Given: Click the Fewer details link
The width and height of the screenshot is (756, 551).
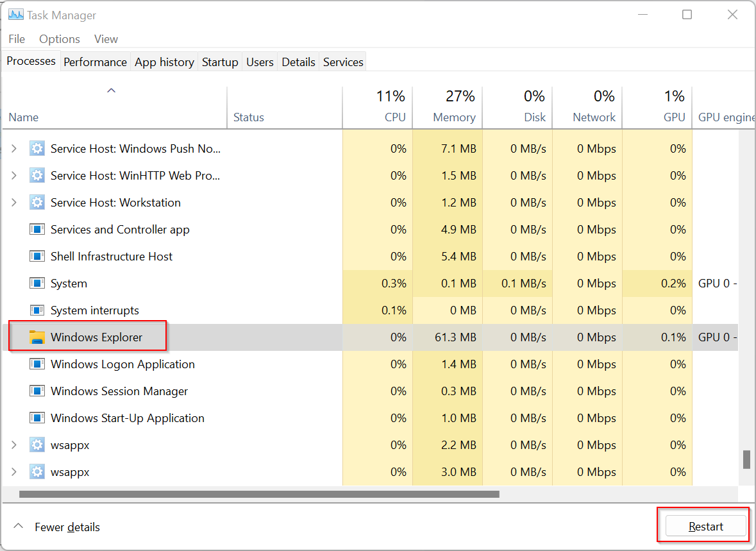Looking at the screenshot, I should click(67, 527).
